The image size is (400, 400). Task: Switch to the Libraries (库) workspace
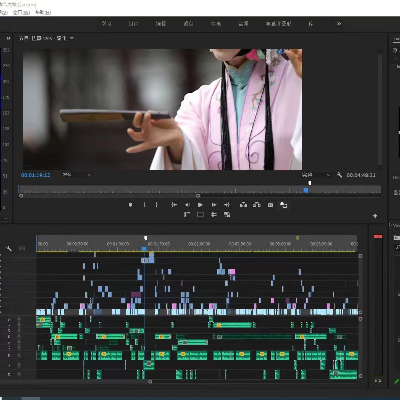pyautogui.click(x=311, y=24)
